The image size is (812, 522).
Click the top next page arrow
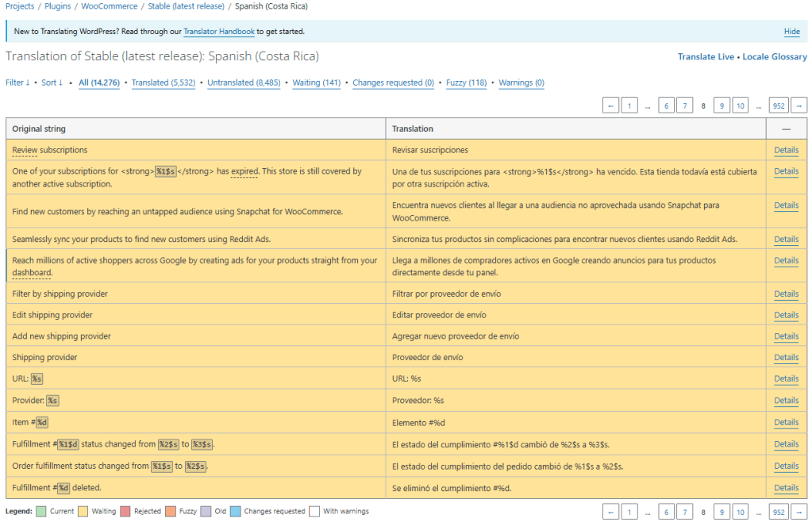coord(799,106)
